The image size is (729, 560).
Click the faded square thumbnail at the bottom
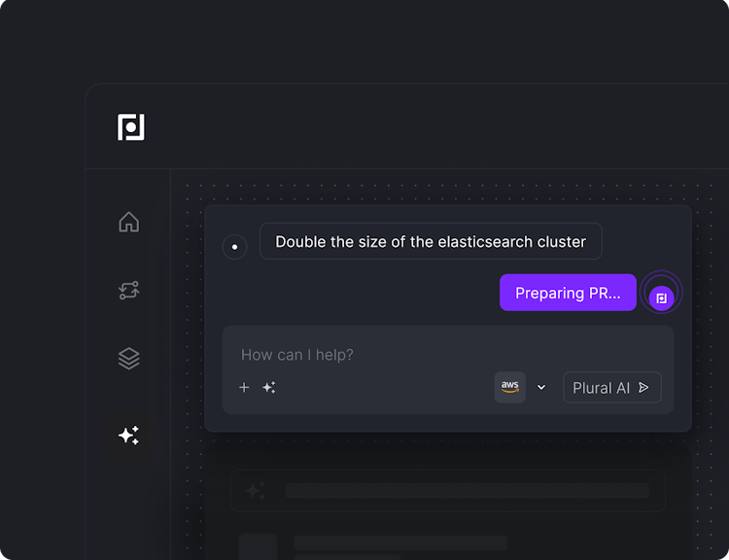click(258, 546)
